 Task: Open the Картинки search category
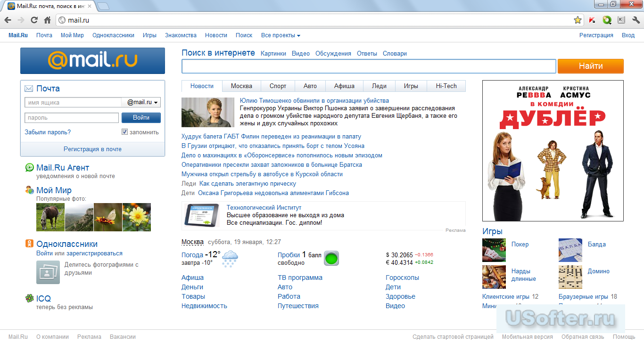pyautogui.click(x=273, y=54)
